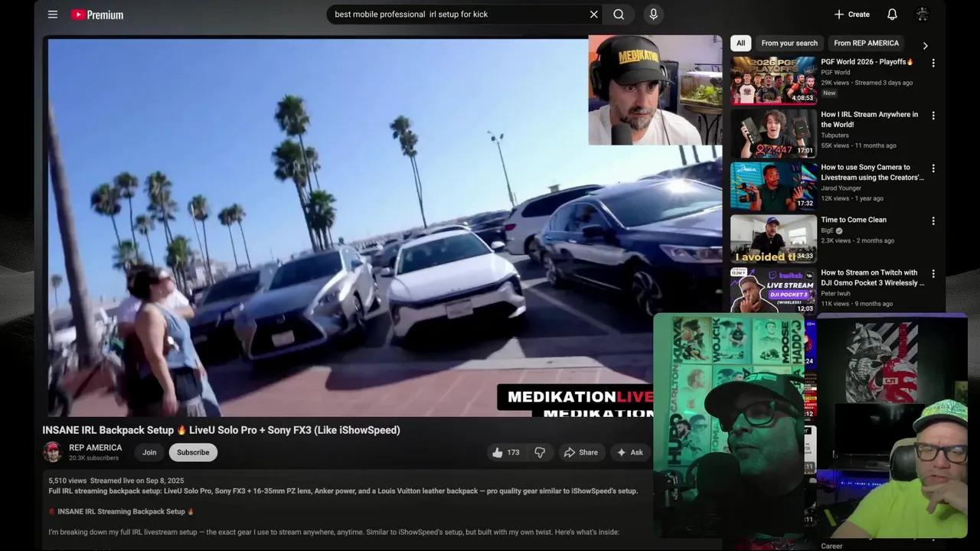Go to YouTube Premium home logo
Image resolution: width=980 pixels, height=551 pixels.
point(97,15)
